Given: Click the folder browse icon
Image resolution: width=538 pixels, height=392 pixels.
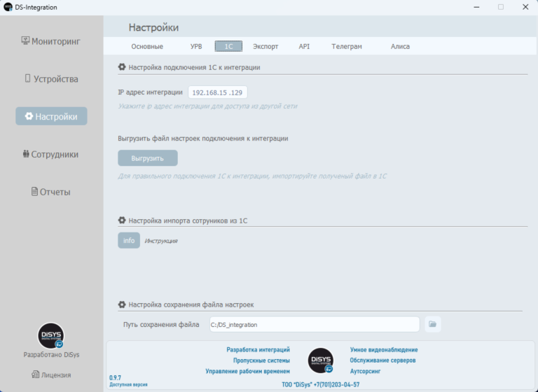Looking at the screenshot, I should tap(433, 324).
